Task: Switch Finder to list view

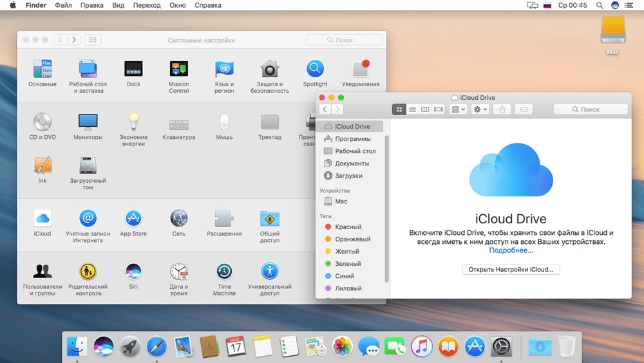Action: point(412,109)
